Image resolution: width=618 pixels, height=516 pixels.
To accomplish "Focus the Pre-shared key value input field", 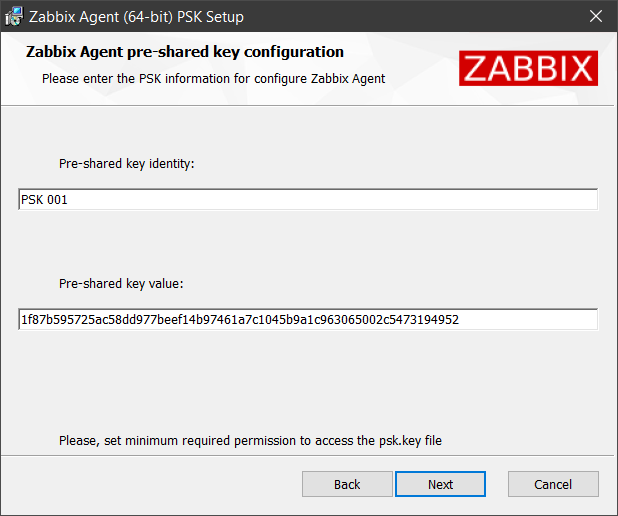I will 308,319.
